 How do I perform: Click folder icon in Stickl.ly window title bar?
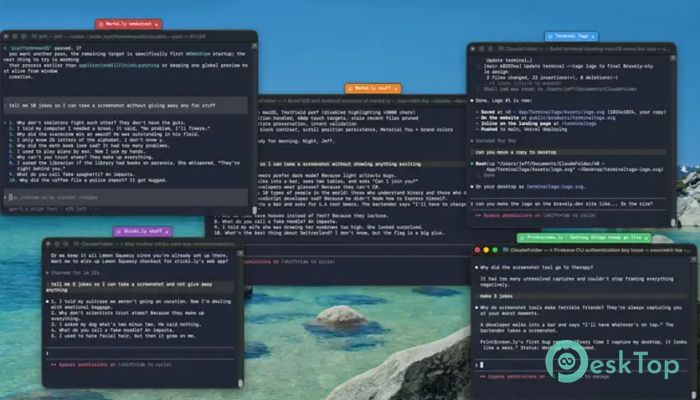click(75, 244)
